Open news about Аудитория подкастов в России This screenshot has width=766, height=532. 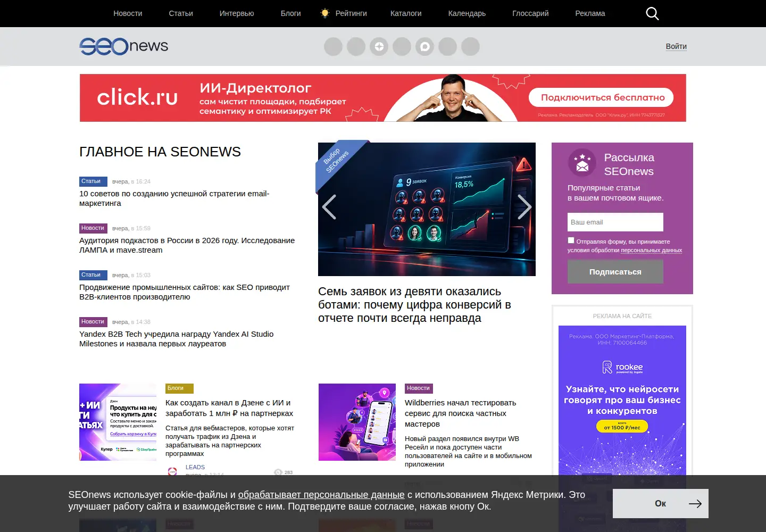point(187,245)
